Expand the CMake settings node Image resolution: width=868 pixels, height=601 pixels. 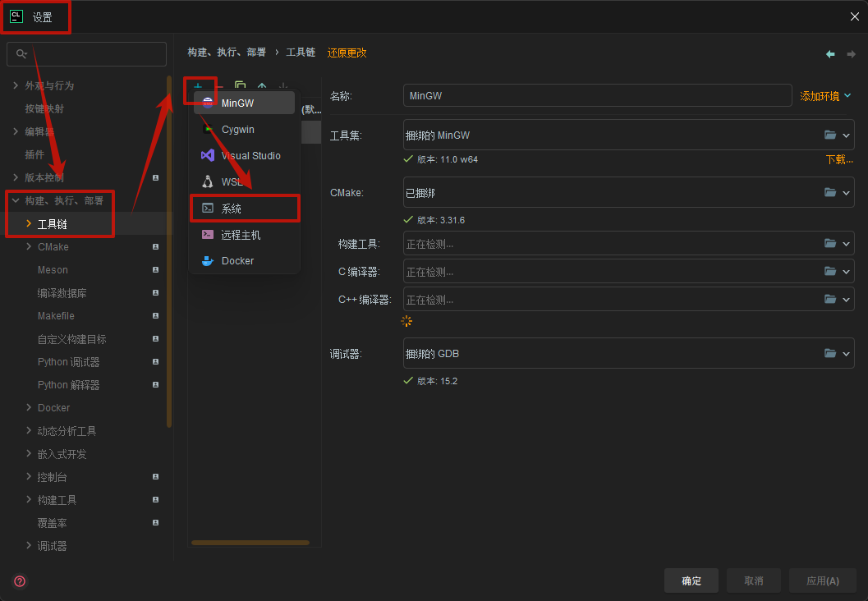[29, 246]
